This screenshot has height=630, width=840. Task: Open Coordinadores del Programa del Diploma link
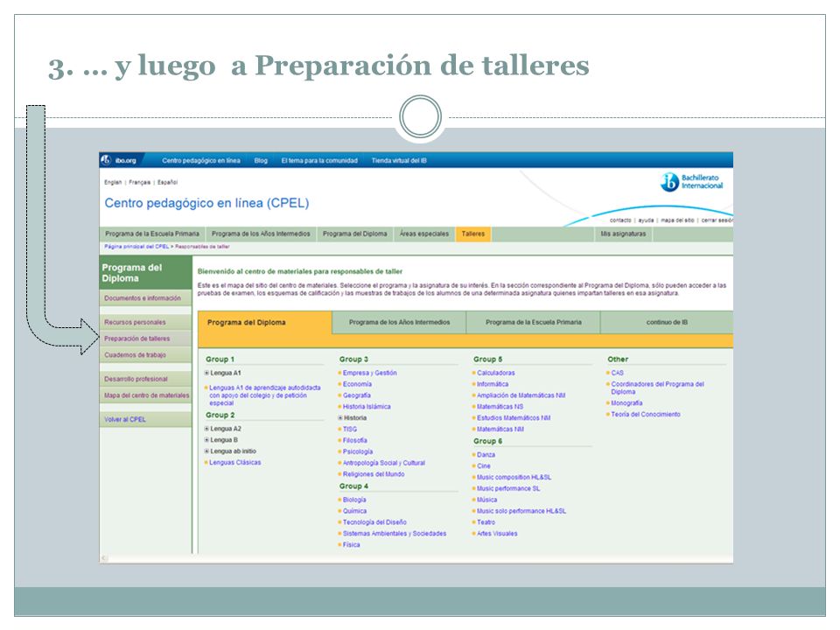pos(657,388)
